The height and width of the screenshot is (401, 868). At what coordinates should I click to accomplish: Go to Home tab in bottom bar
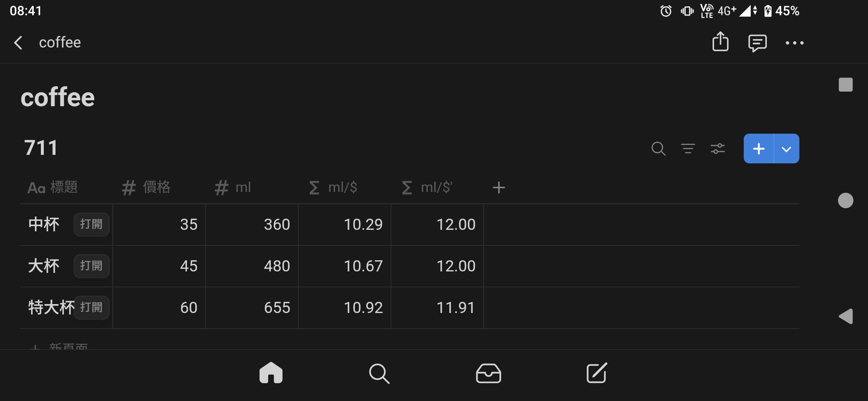point(271,373)
